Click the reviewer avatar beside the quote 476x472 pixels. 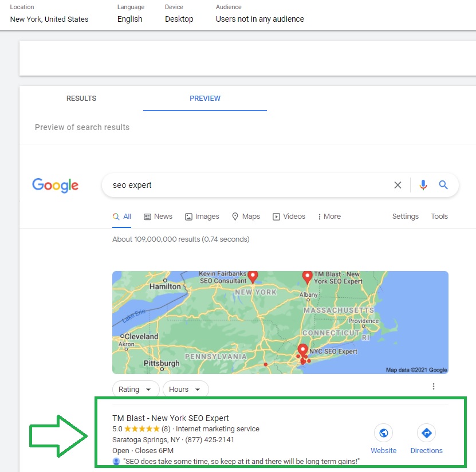(116, 461)
